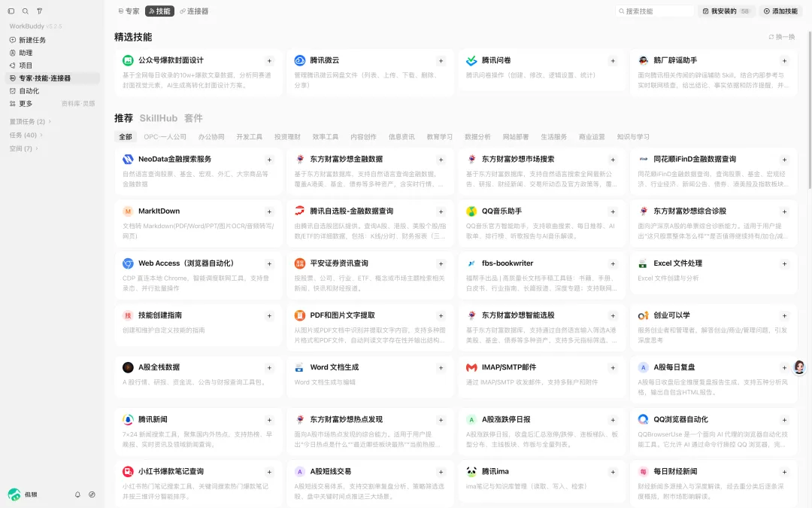
Task: Add Excel 文件处理 skill
Action: click(x=784, y=264)
